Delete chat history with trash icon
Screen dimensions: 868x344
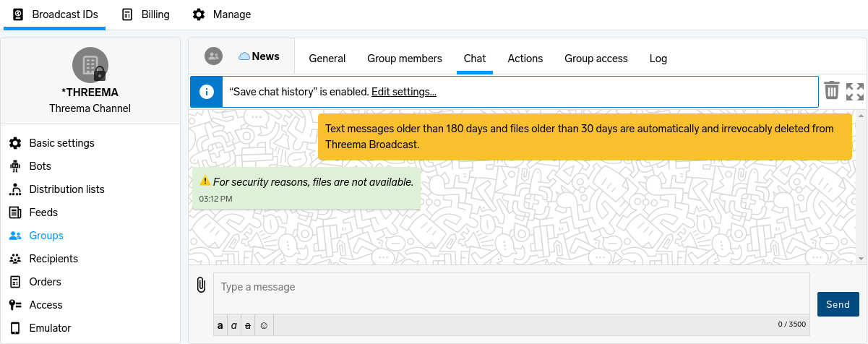point(832,90)
